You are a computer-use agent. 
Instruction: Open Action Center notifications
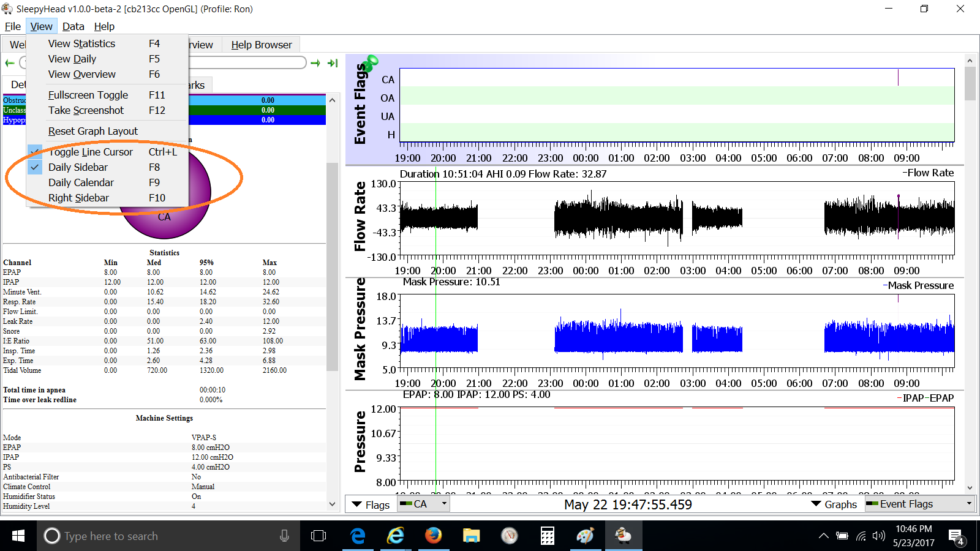click(957, 537)
